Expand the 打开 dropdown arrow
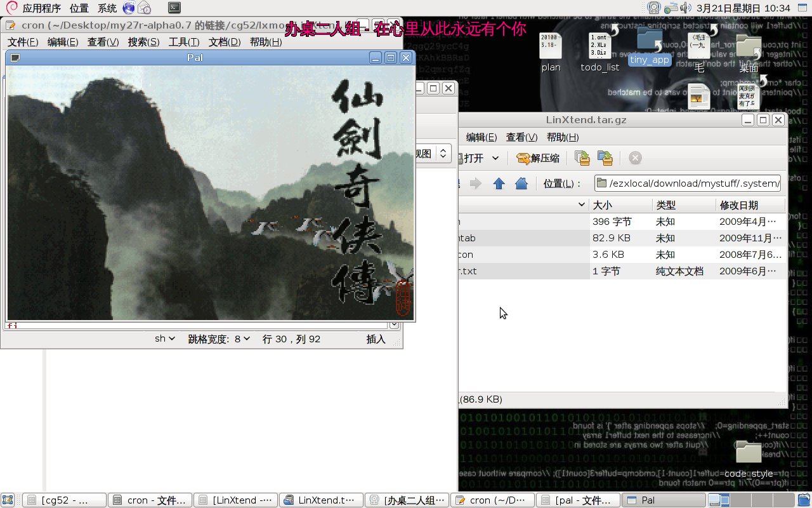Viewport: 812px width, 508px height. point(495,158)
